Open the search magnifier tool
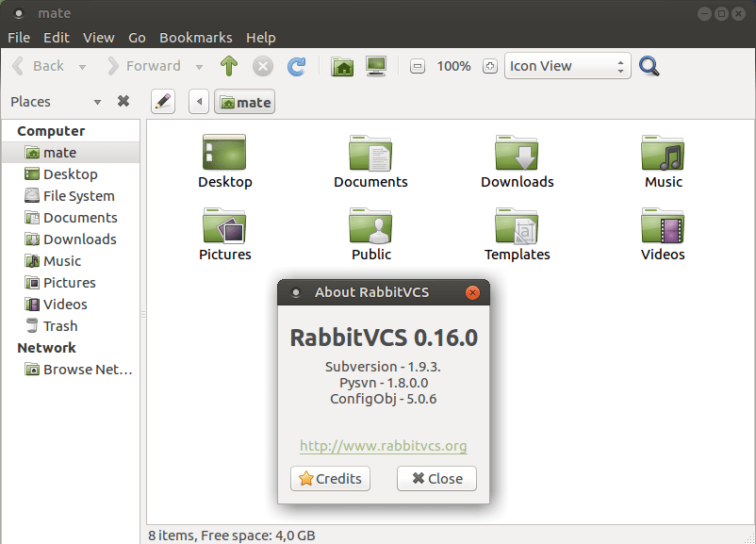 pyautogui.click(x=649, y=66)
